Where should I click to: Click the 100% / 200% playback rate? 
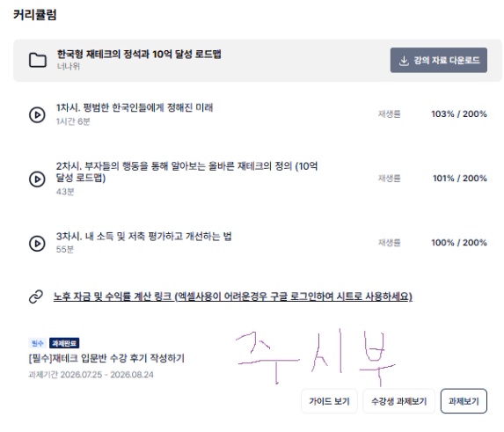pyautogui.click(x=458, y=242)
